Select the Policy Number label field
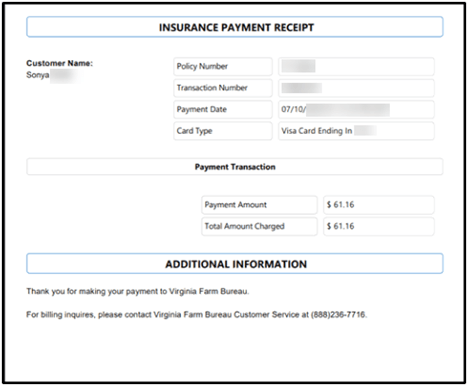 [223, 66]
